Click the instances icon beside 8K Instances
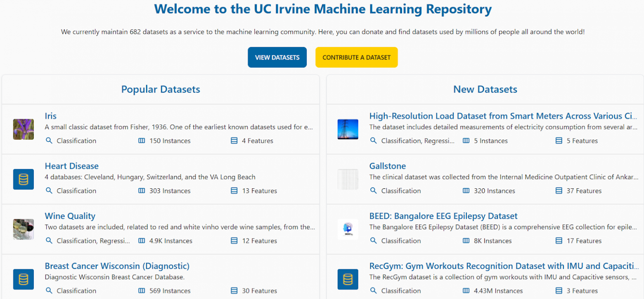644x299 pixels. (x=466, y=241)
